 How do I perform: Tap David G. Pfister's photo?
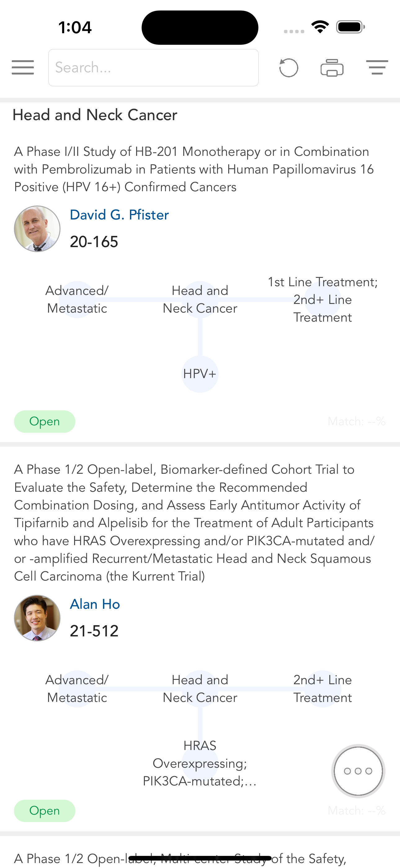(37, 229)
